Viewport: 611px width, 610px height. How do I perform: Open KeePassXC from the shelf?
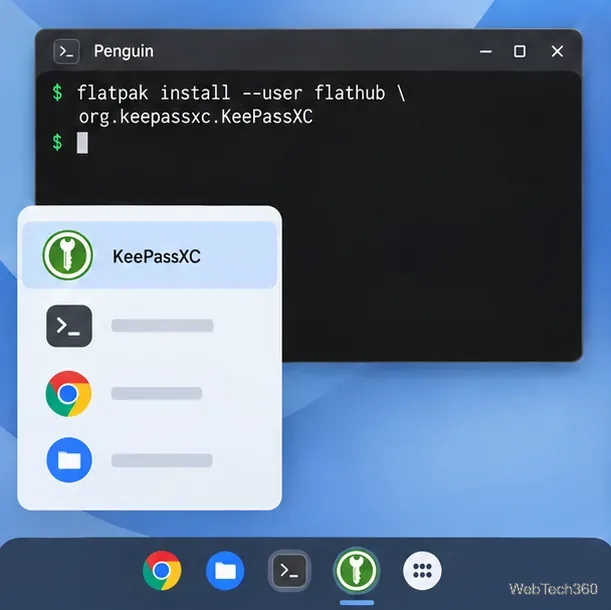point(356,571)
